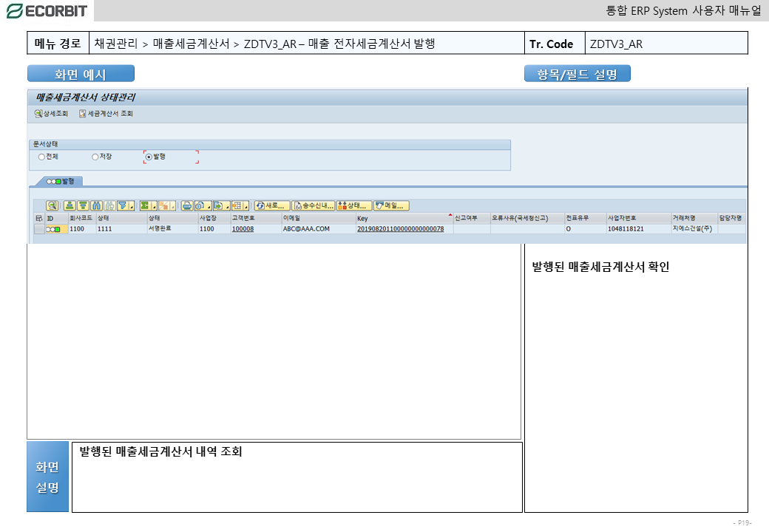Select the row selector for row 1100
The image size is (769, 532).
39,229
